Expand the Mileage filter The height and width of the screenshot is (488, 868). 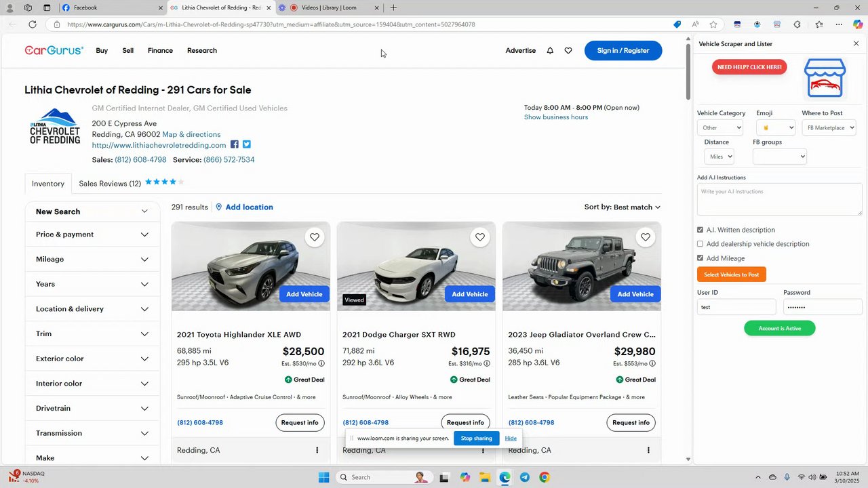click(92, 259)
